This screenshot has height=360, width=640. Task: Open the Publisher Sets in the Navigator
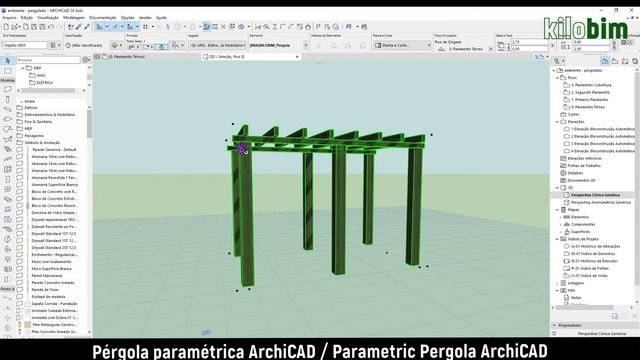(x=634, y=61)
